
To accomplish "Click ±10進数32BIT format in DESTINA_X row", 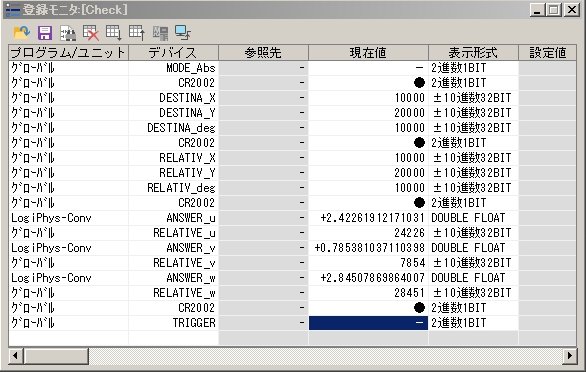I will coord(474,98).
